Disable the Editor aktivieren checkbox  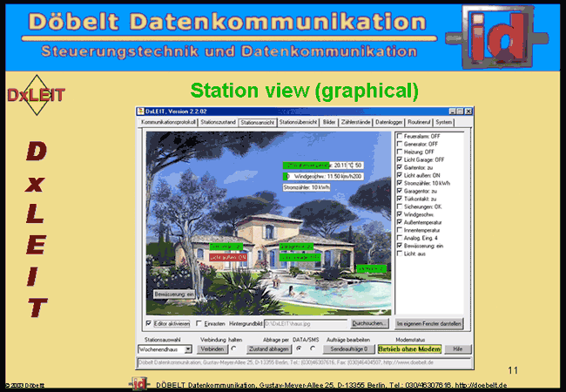click(x=149, y=323)
